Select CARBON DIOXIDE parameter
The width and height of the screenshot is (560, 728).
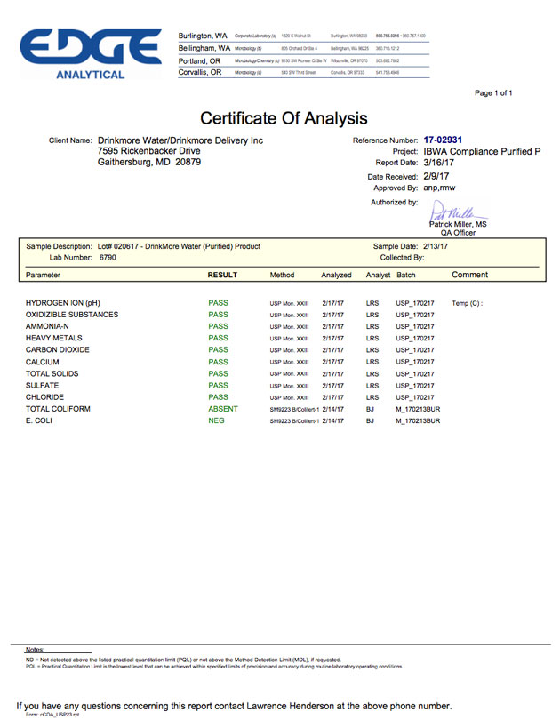pos(58,349)
